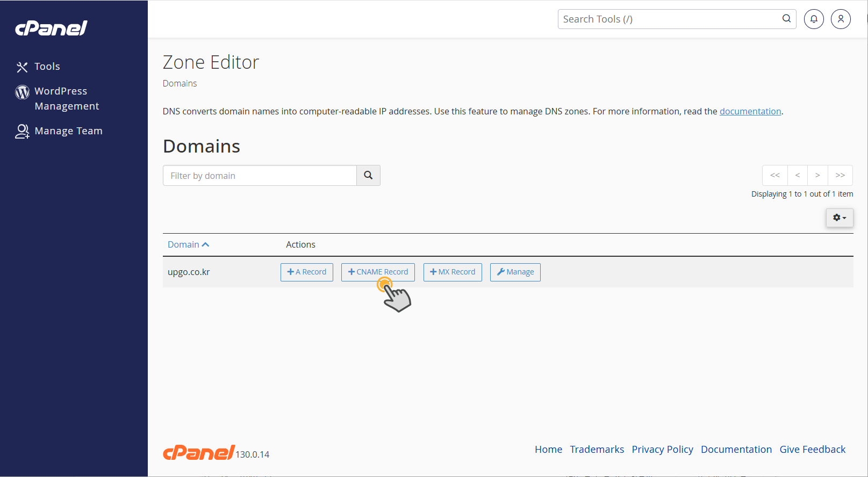Open Manage Team in sidebar
This screenshot has width=868, height=477.
coord(59,131)
